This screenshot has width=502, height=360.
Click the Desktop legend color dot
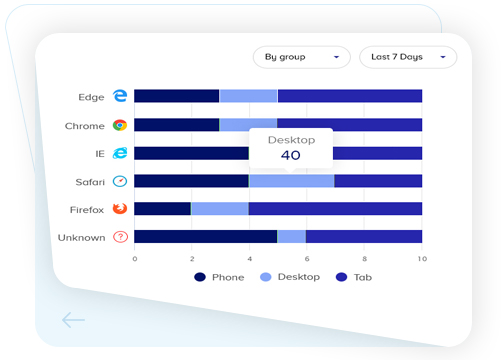pos(266,277)
